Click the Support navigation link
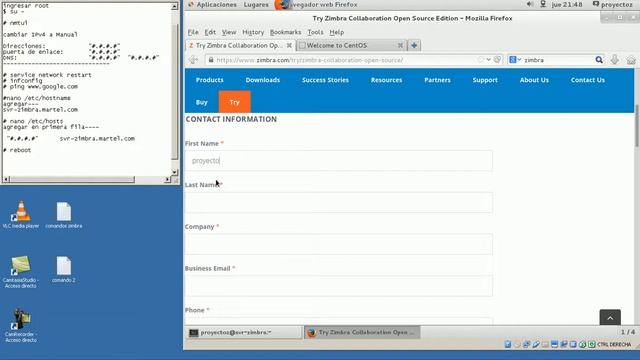 pos(485,80)
